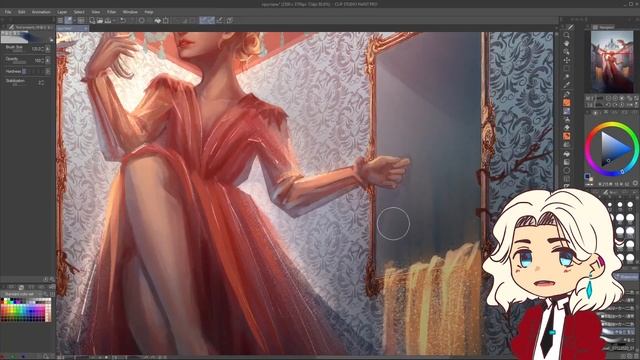
Task: Select the Gradient tool
Action: [567, 162]
